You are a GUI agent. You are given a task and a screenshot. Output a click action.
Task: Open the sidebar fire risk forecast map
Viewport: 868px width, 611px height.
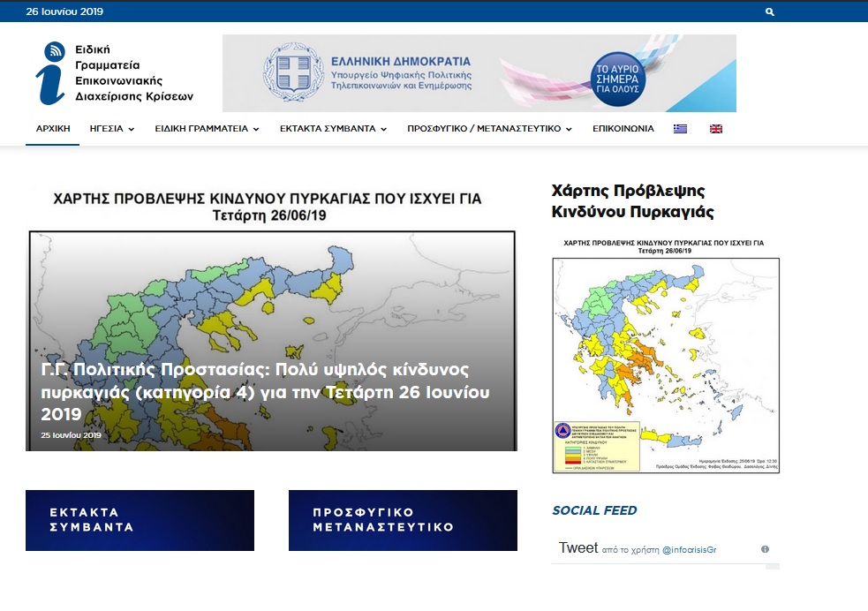point(666,355)
